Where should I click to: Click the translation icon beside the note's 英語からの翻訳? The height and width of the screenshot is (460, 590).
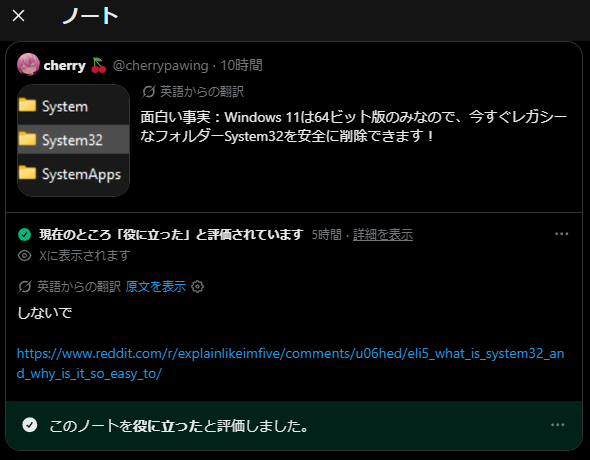pos(24,287)
